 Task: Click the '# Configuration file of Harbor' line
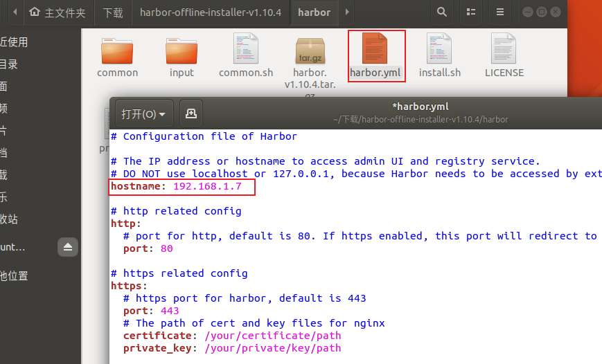tap(204, 136)
